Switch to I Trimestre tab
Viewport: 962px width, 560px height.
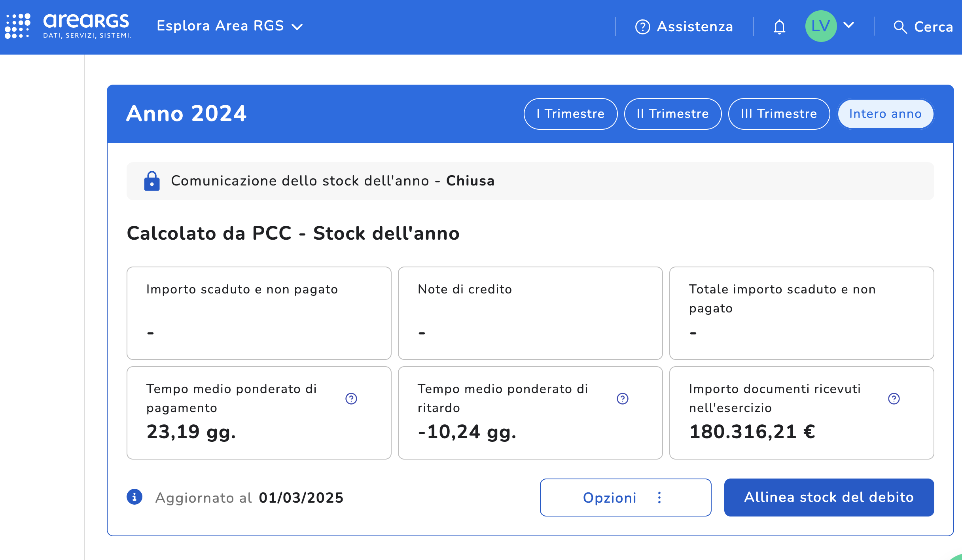[x=570, y=114]
